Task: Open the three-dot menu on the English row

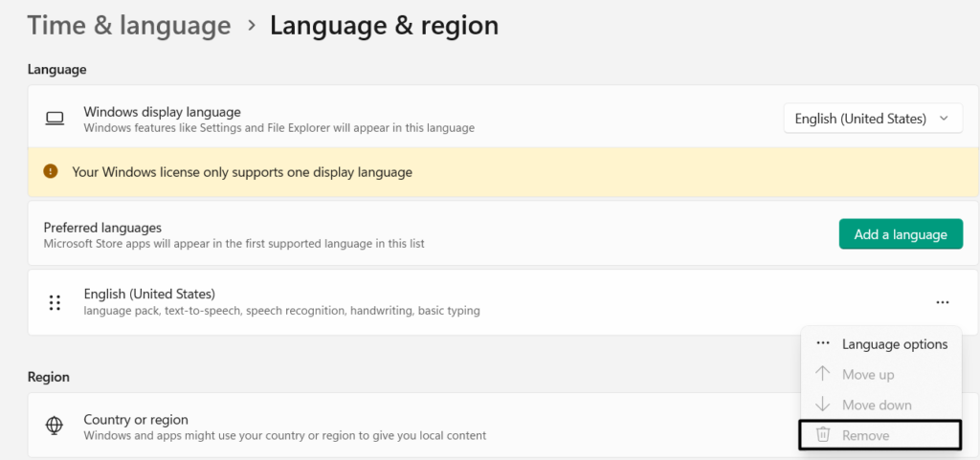Action: tap(943, 302)
